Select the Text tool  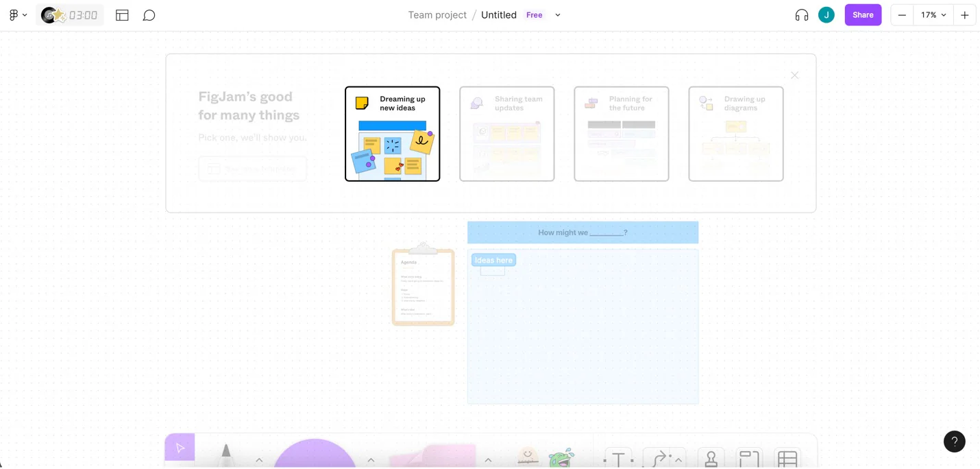click(x=618, y=459)
